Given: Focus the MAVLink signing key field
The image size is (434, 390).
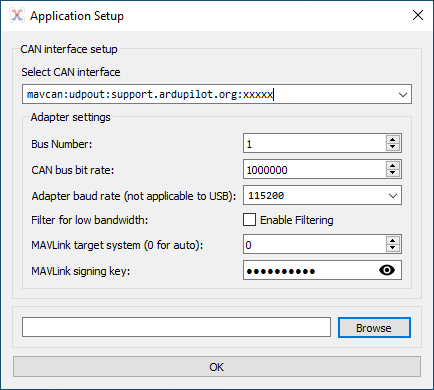Looking at the screenshot, I should coord(310,270).
